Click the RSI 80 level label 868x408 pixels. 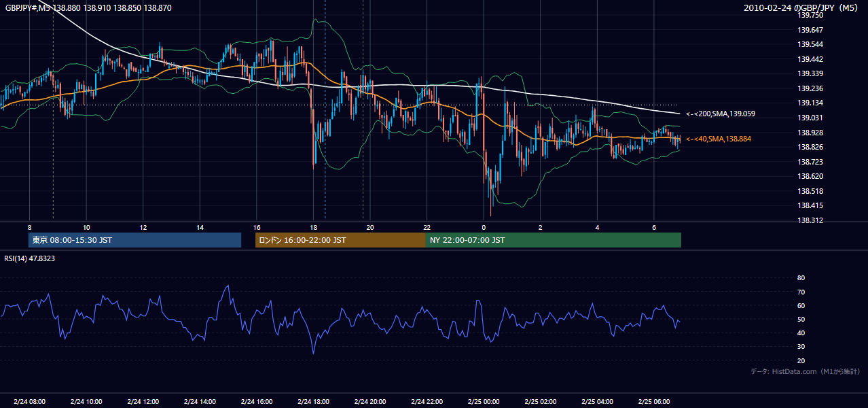point(801,278)
